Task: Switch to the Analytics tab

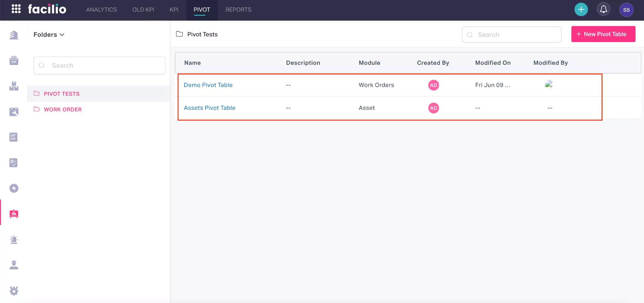Action: [101, 10]
